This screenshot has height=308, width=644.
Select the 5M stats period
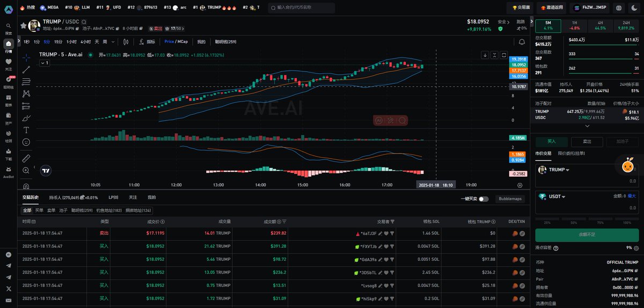tap(548, 26)
